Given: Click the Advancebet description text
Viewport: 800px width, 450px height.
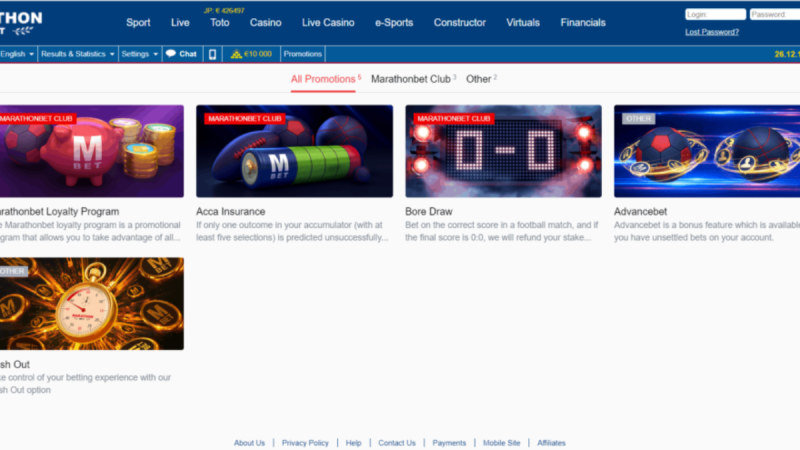Looking at the screenshot, I should coord(707,231).
